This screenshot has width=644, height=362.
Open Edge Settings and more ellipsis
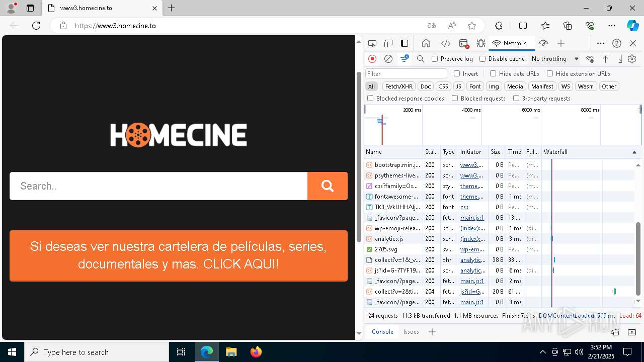pos(612,26)
